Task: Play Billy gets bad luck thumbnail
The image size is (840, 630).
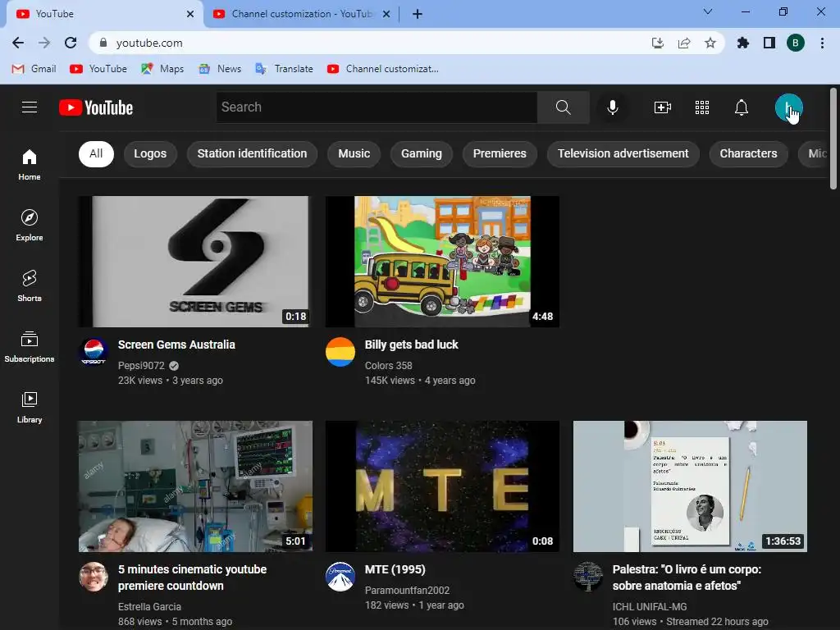Action: [x=442, y=262]
